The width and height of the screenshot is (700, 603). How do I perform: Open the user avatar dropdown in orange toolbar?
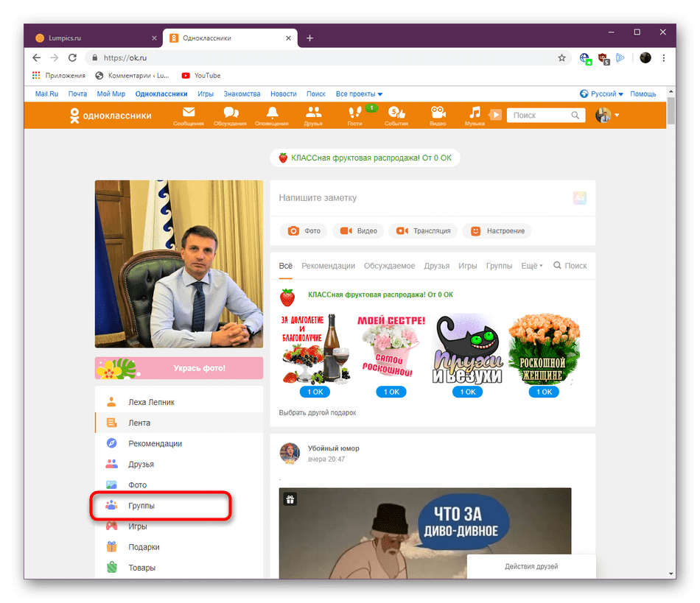point(608,115)
